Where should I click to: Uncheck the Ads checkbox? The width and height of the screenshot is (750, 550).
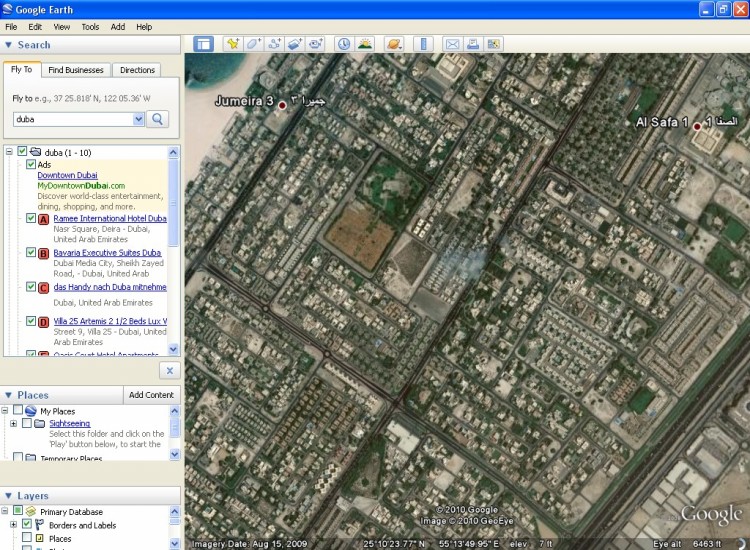point(31,164)
